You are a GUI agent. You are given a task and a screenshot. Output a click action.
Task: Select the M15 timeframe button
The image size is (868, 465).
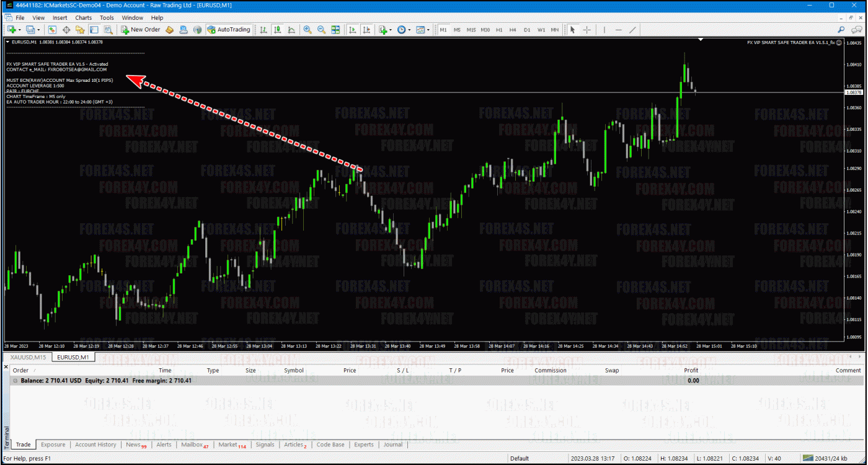[471, 30]
